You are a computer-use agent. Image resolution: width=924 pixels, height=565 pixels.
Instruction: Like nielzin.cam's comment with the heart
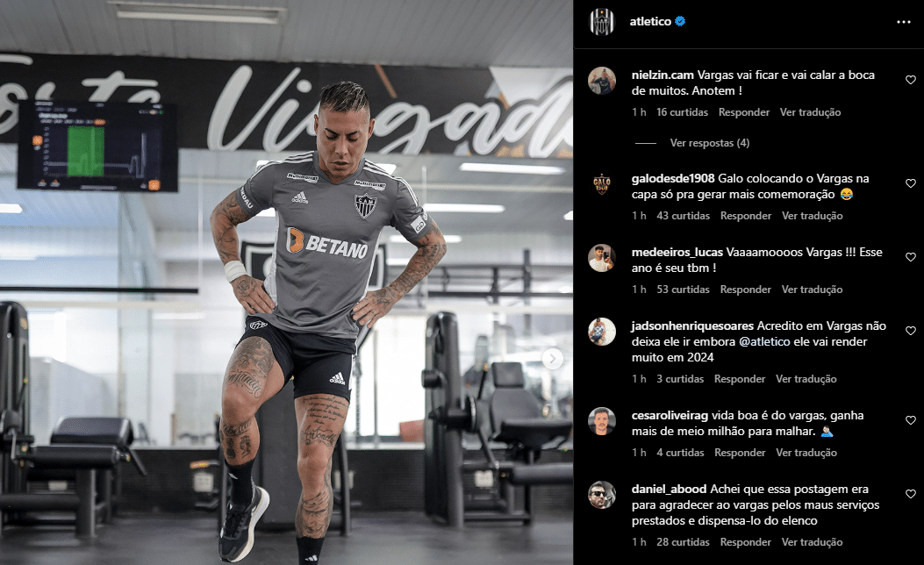(x=911, y=80)
